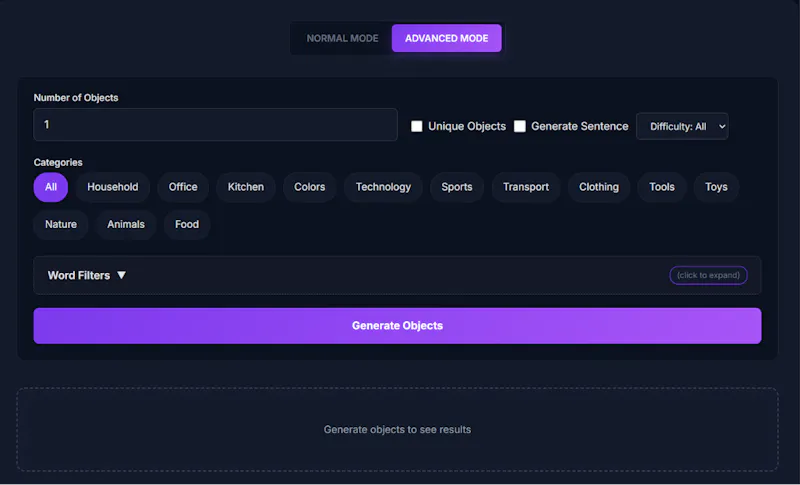Enable the Unique Objects checkbox
This screenshot has height=485, width=800.
[x=417, y=126]
